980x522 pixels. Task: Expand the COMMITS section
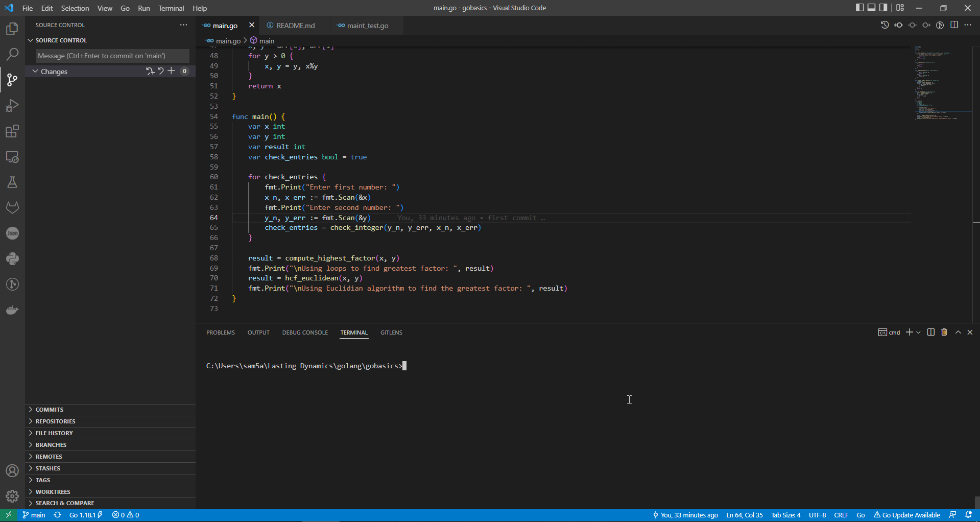(x=50, y=409)
